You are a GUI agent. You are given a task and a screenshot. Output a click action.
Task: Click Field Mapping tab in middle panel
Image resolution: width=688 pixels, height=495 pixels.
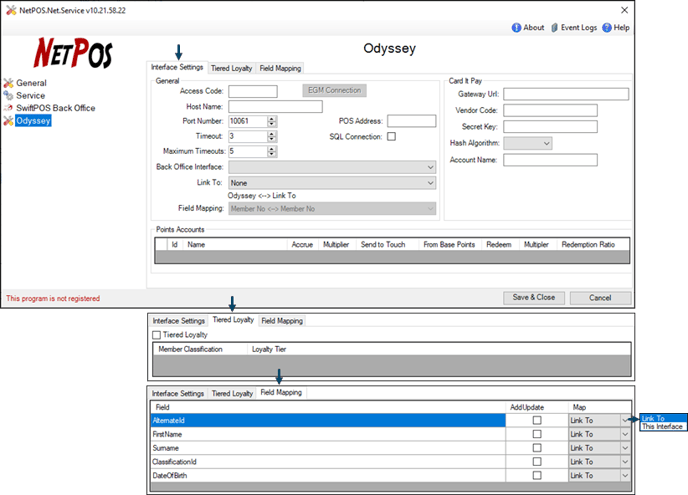pos(282,321)
